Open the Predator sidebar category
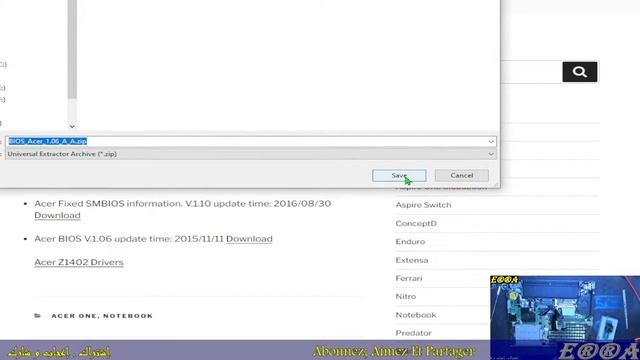This screenshot has width=640, height=360. click(413, 333)
